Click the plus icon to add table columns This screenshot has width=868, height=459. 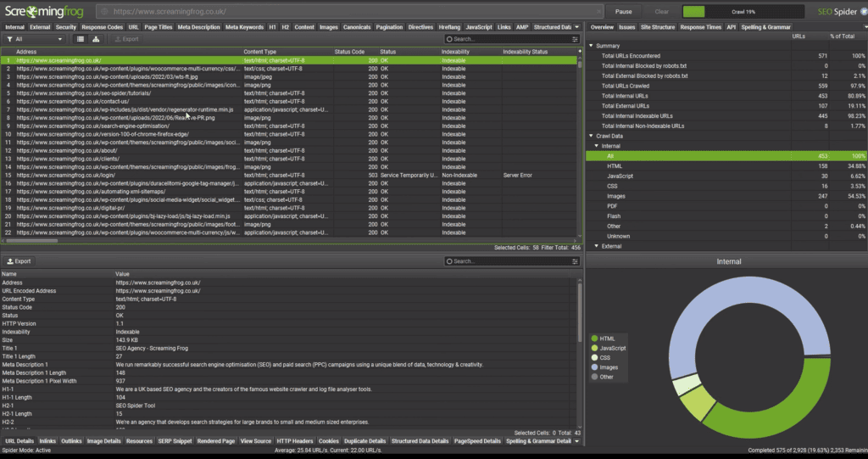coord(580,52)
